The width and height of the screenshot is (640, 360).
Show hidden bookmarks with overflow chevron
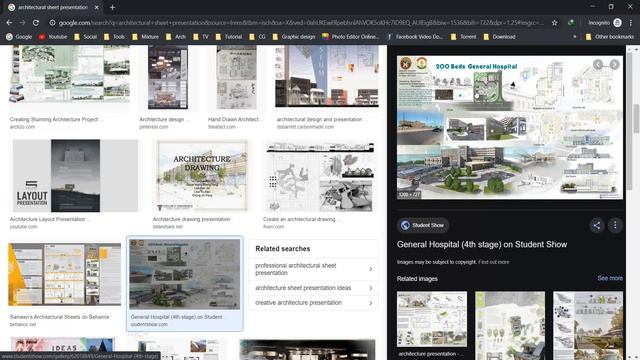[575, 37]
